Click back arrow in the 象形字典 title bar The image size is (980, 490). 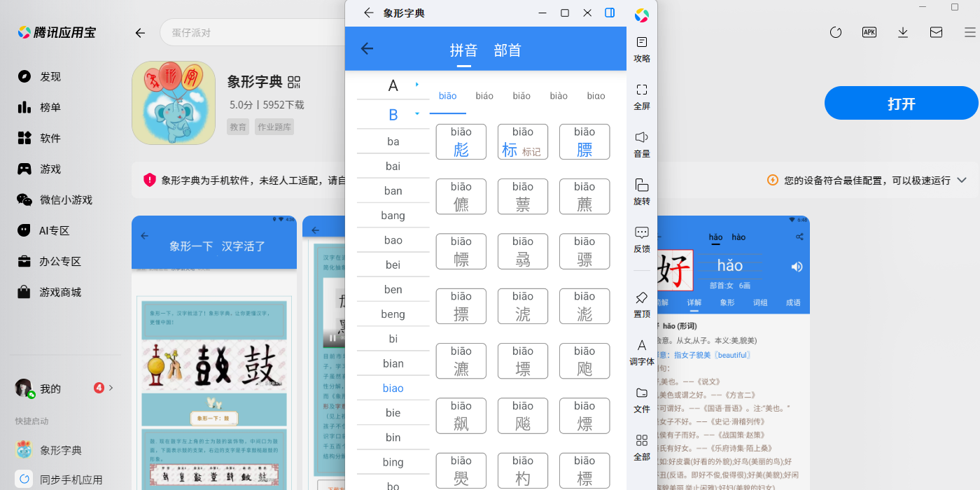[369, 13]
